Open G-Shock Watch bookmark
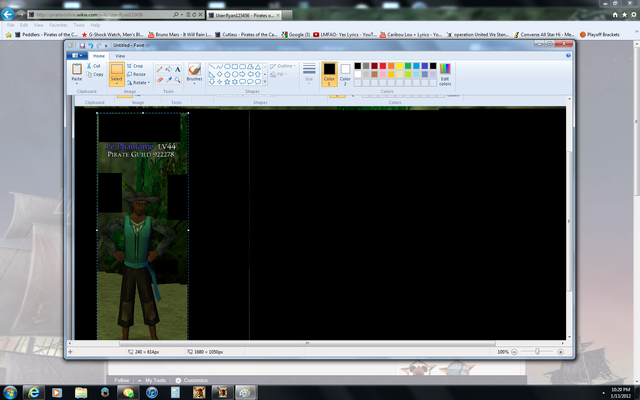Image resolution: width=640 pixels, height=400 pixels. (113, 35)
